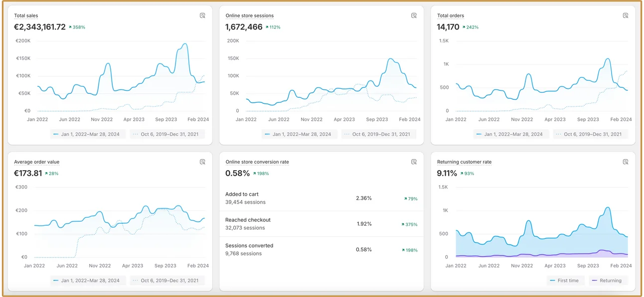Open report icon on Total orders card
644x297 pixels.
pos(626,15)
